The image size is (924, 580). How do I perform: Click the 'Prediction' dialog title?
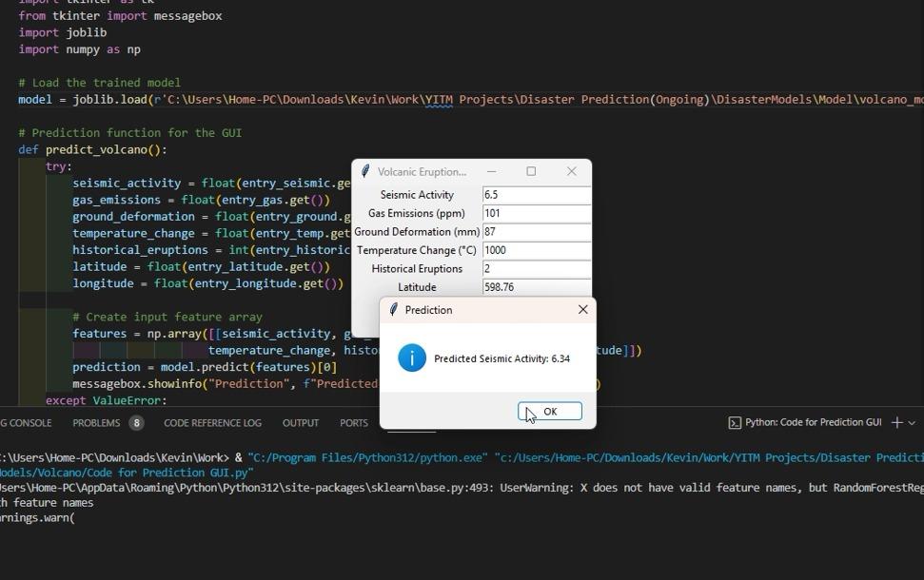point(428,310)
